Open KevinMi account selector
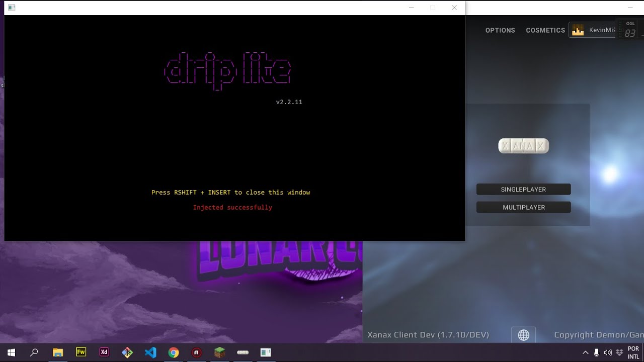Viewport: 644px width, 362px height. coord(592,30)
